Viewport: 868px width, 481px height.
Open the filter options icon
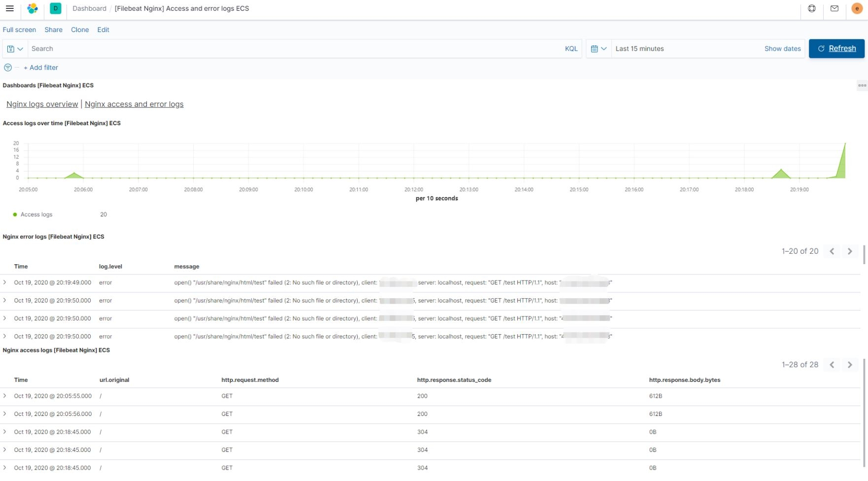coord(8,68)
